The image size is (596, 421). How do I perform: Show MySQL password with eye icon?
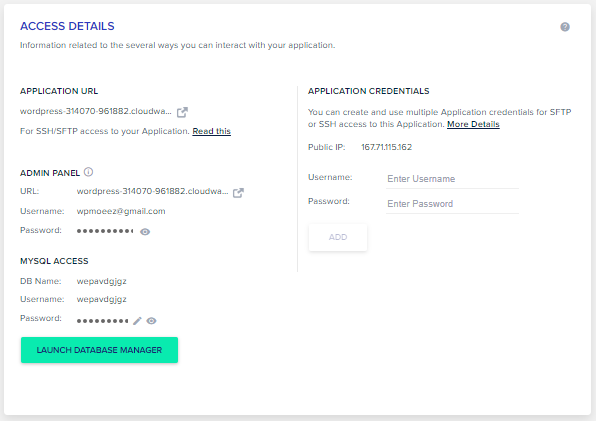(151, 321)
